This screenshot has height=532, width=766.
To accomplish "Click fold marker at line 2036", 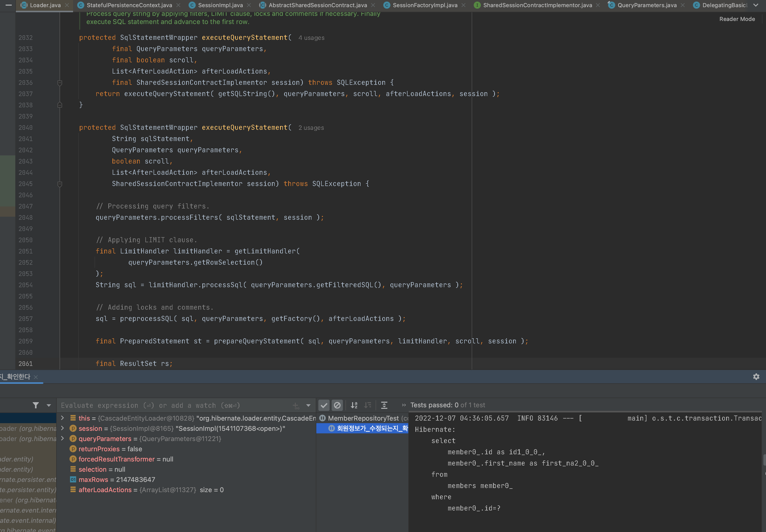I will point(60,83).
